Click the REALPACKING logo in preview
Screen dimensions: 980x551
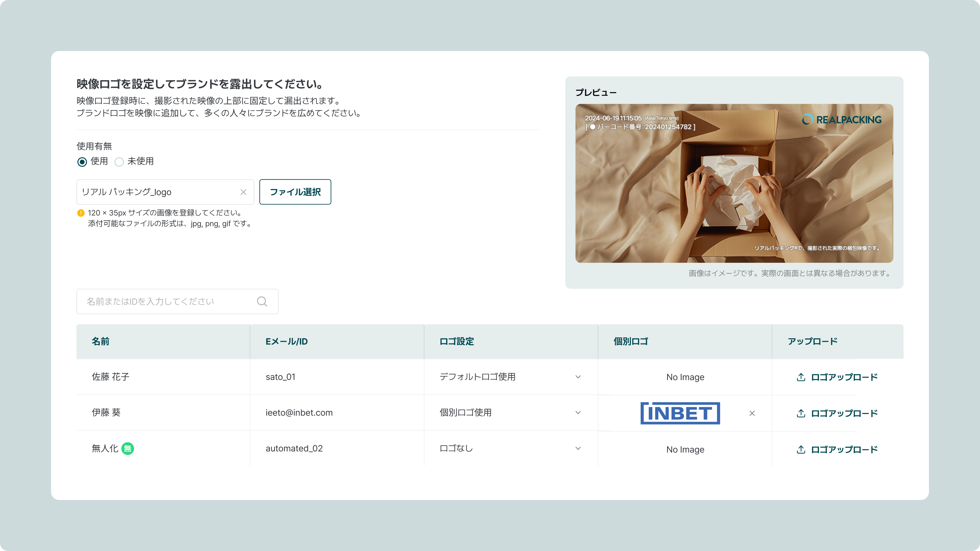[x=841, y=120]
